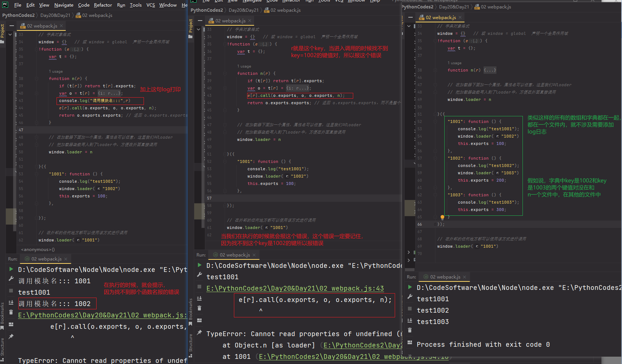Viewport: 622px width, 364px height.
Task: Restore layout icon in right window Run panel
Action: [410, 342]
